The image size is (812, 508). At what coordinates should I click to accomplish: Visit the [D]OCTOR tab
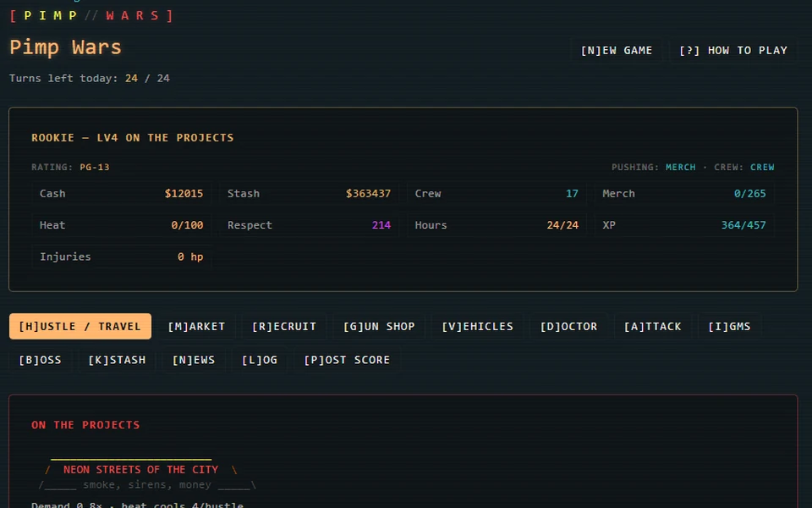point(568,326)
